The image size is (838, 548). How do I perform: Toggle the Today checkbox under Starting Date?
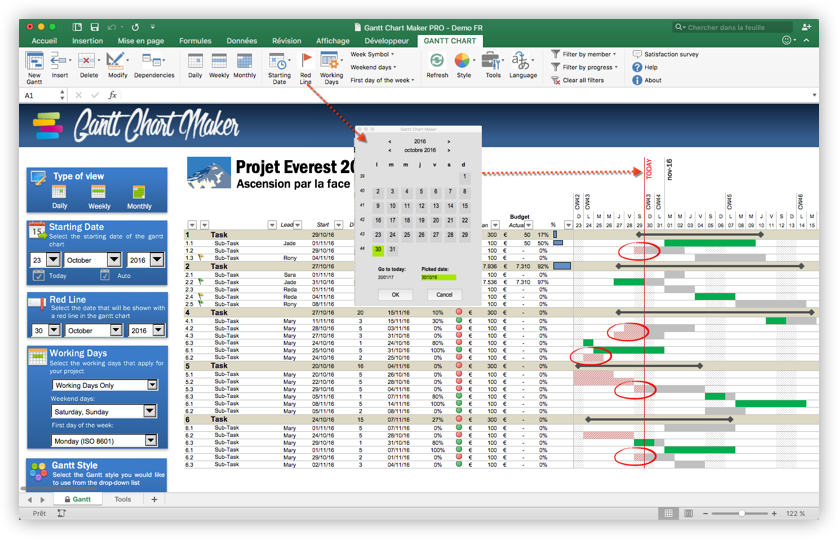(38, 275)
